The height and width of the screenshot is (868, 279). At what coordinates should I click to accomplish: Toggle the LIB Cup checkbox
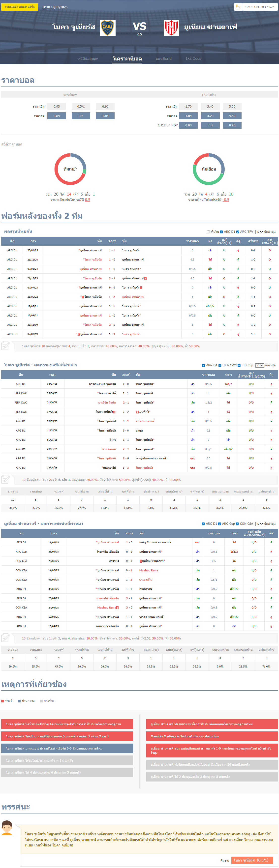click(239, 365)
